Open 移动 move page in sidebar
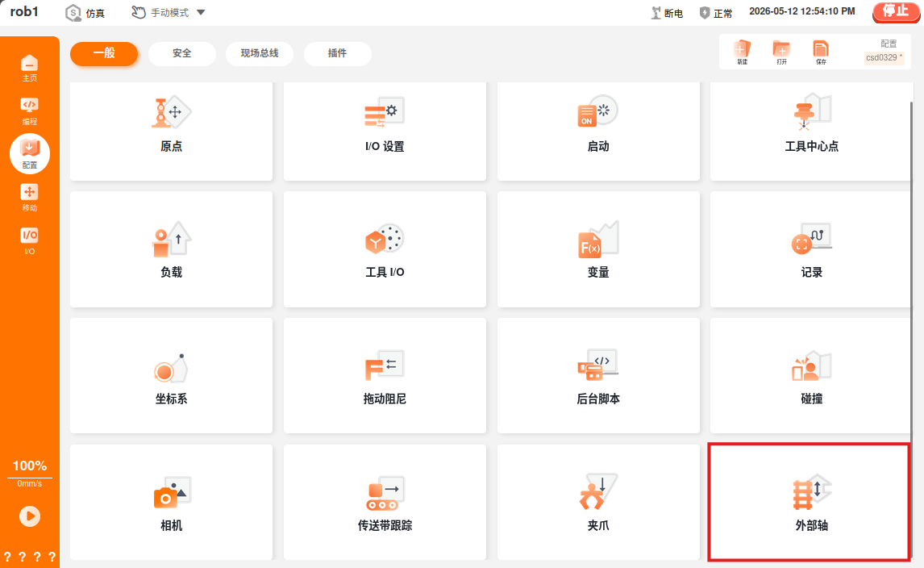 (30, 198)
